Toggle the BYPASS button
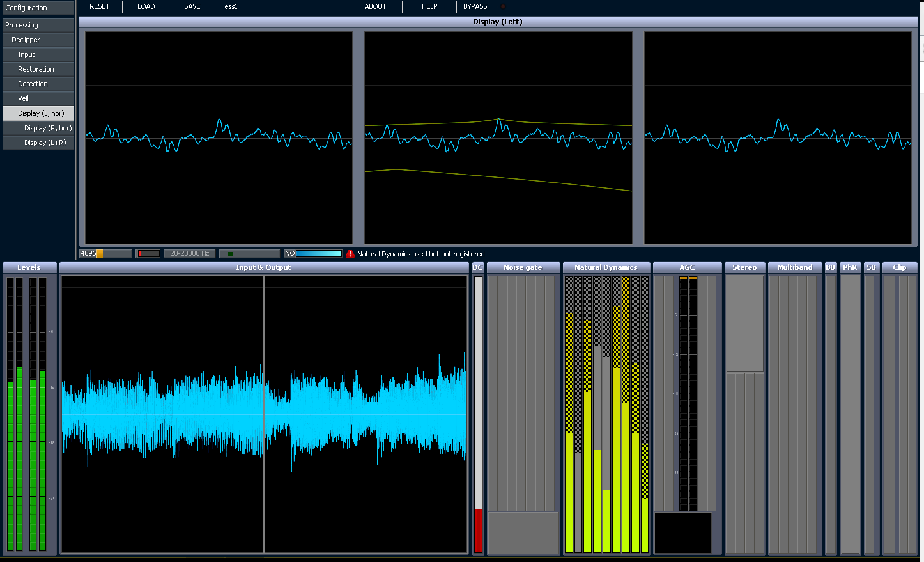The image size is (924, 562). click(475, 6)
